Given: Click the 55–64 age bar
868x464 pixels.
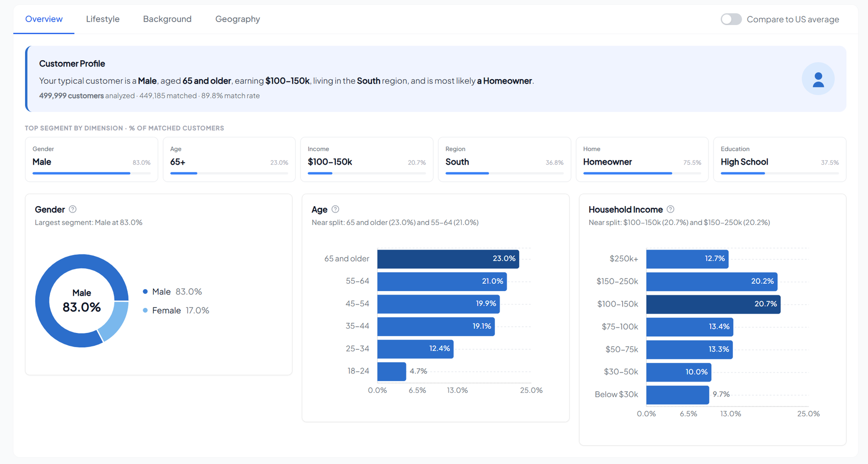Looking at the screenshot, I should 442,281.
